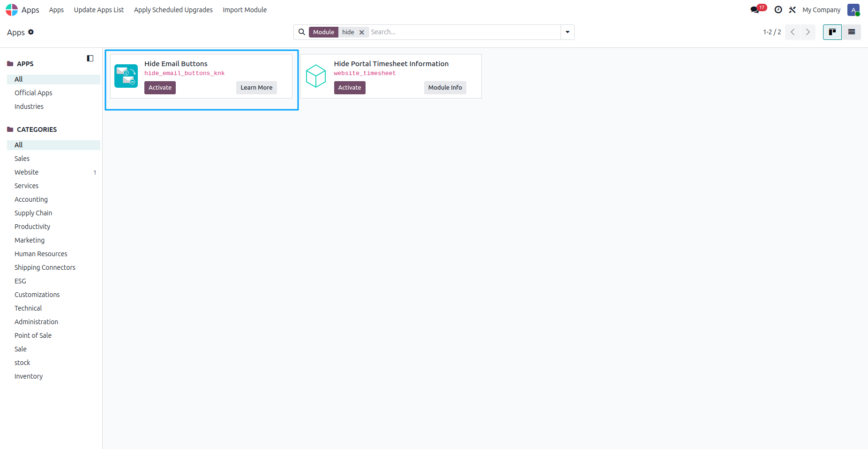Click Apply Scheduled Upgrades menu
Image resolution: width=868 pixels, height=449 pixels.
[173, 10]
